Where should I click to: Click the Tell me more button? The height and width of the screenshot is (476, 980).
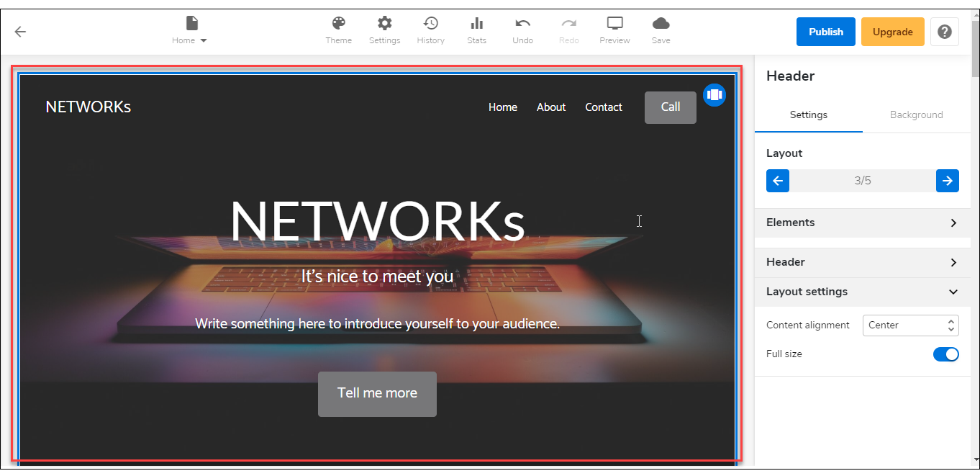pos(377,394)
